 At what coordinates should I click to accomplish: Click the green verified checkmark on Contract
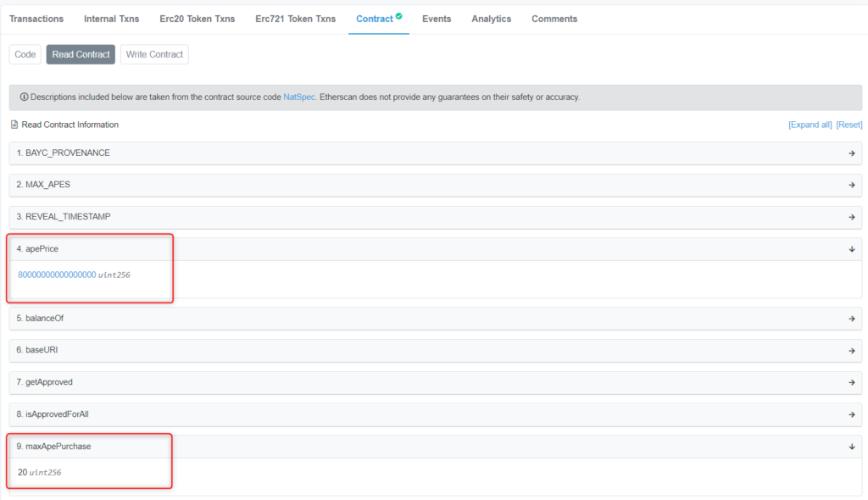pyautogui.click(x=399, y=15)
